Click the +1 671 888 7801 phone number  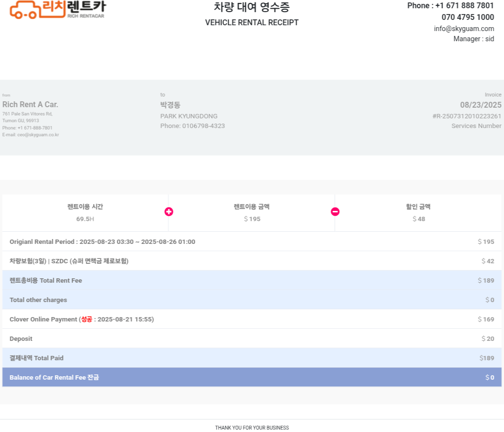pos(464,5)
